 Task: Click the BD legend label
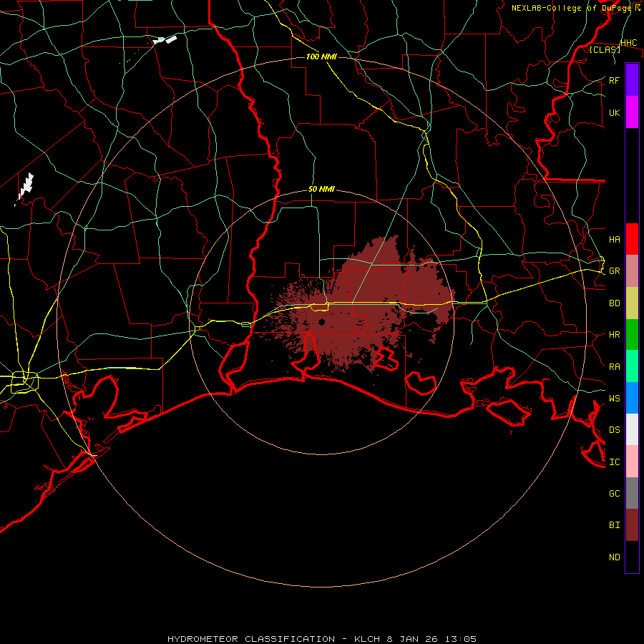[x=614, y=303]
